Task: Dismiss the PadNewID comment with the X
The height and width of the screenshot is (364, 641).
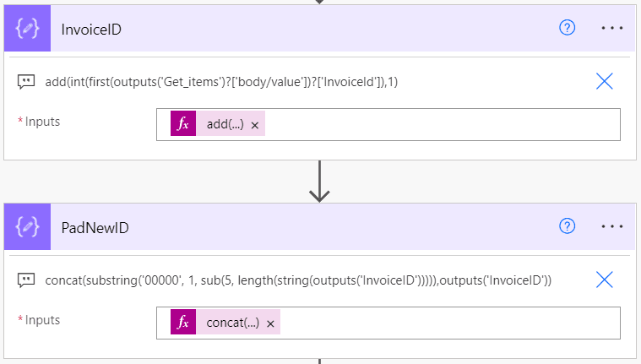Action: [605, 280]
